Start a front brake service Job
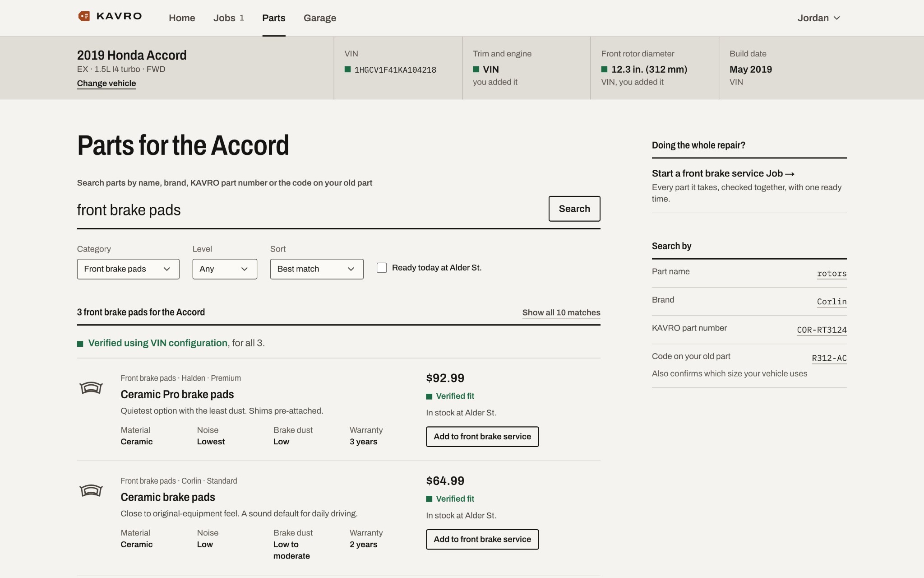The image size is (924, 578). (723, 173)
